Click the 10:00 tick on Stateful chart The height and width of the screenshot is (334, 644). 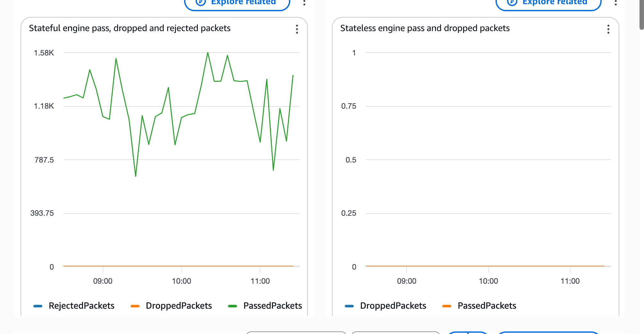click(182, 281)
